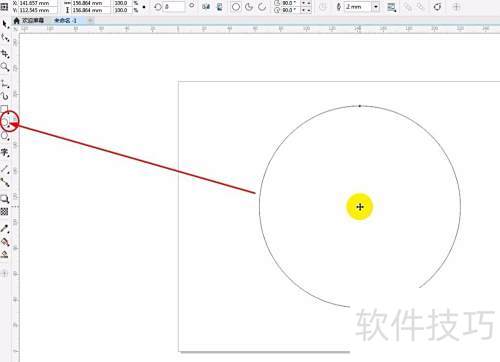The height and width of the screenshot is (362, 500).
Task: Select the Polygon tool
Action: [x=5, y=136]
